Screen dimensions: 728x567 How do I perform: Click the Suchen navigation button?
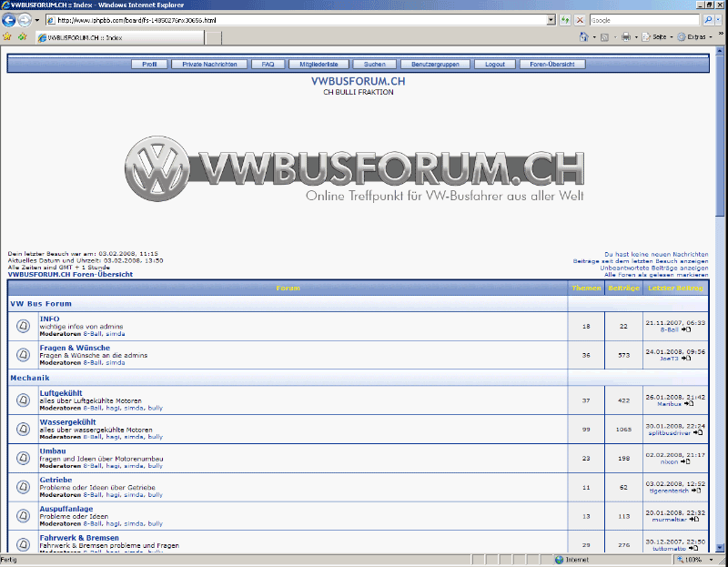[x=375, y=64]
